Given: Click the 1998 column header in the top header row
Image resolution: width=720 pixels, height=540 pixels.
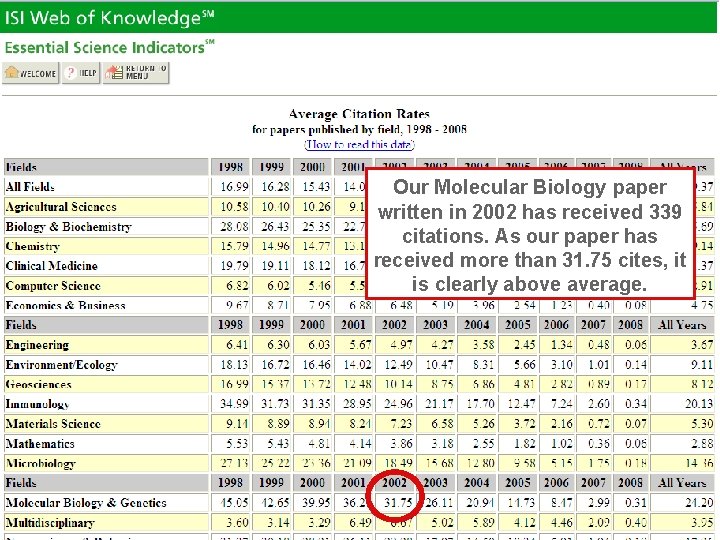Looking at the screenshot, I should click(231, 167).
